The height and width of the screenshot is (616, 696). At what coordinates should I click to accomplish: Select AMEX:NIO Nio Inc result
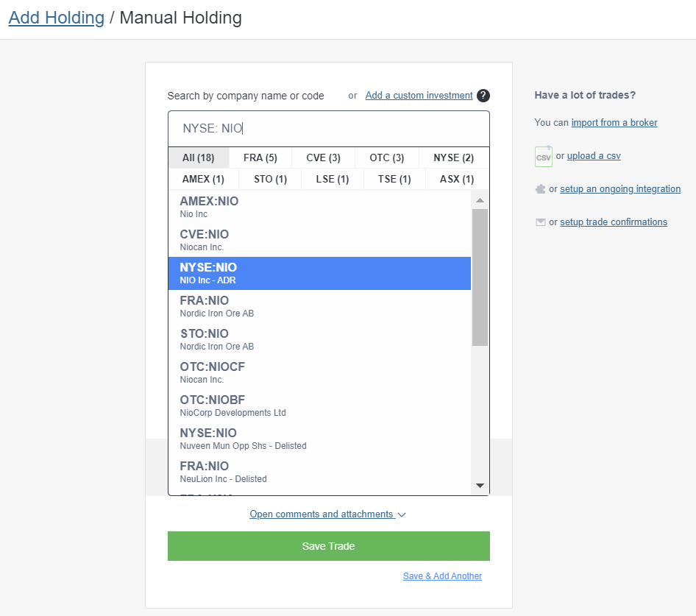click(319, 207)
